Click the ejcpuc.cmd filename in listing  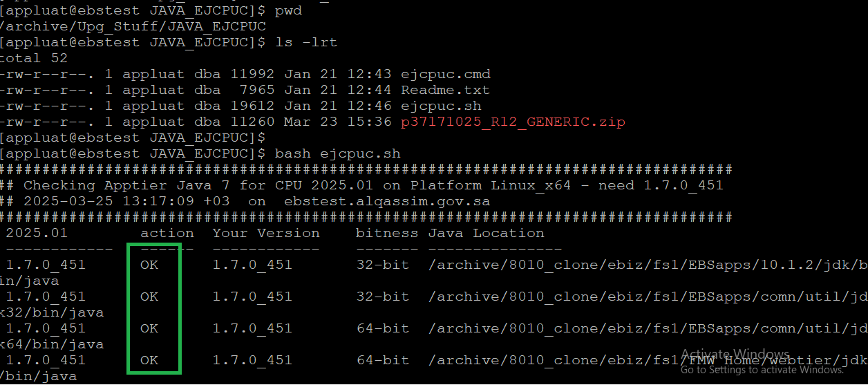click(x=445, y=74)
